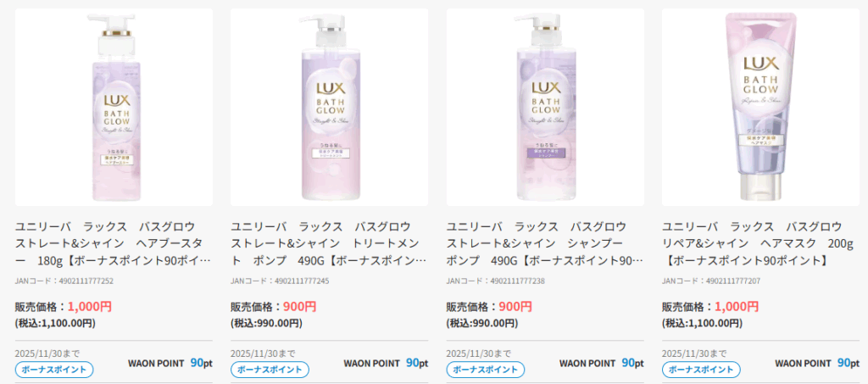Open the Treatment Pump 490G product image
868x384 pixels.
pyautogui.click(x=329, y=107)
